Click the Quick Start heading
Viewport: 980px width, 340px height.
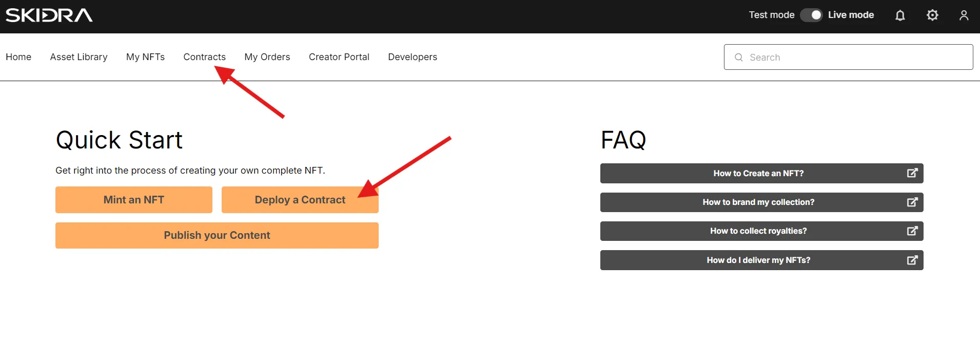click(119, 140)
